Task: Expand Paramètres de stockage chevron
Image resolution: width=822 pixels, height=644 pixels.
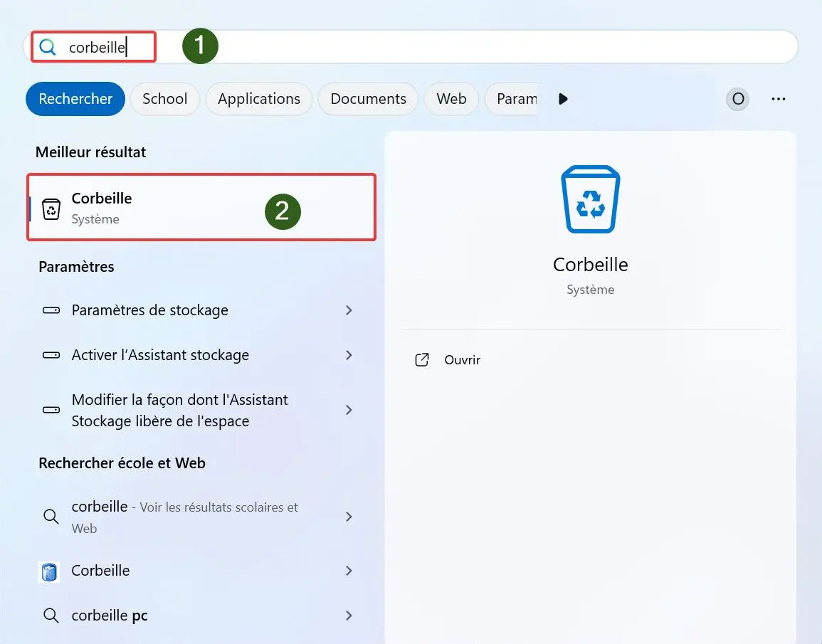Action: pos(349,310)
